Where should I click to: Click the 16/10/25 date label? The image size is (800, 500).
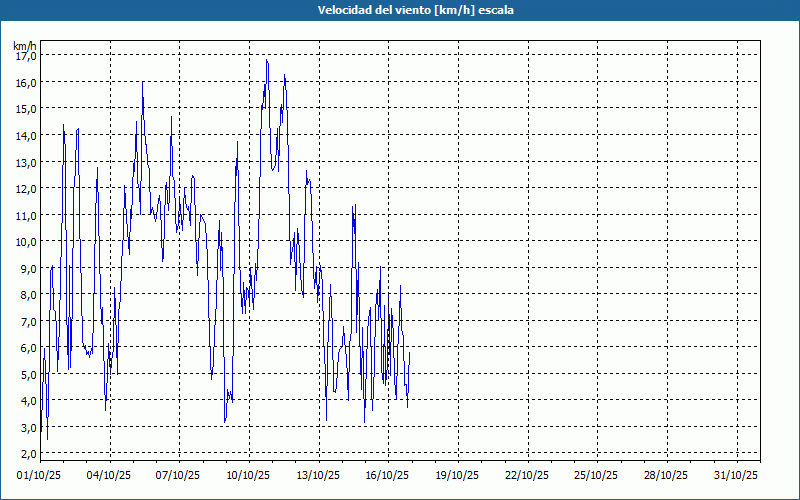(x=387, y=475)
